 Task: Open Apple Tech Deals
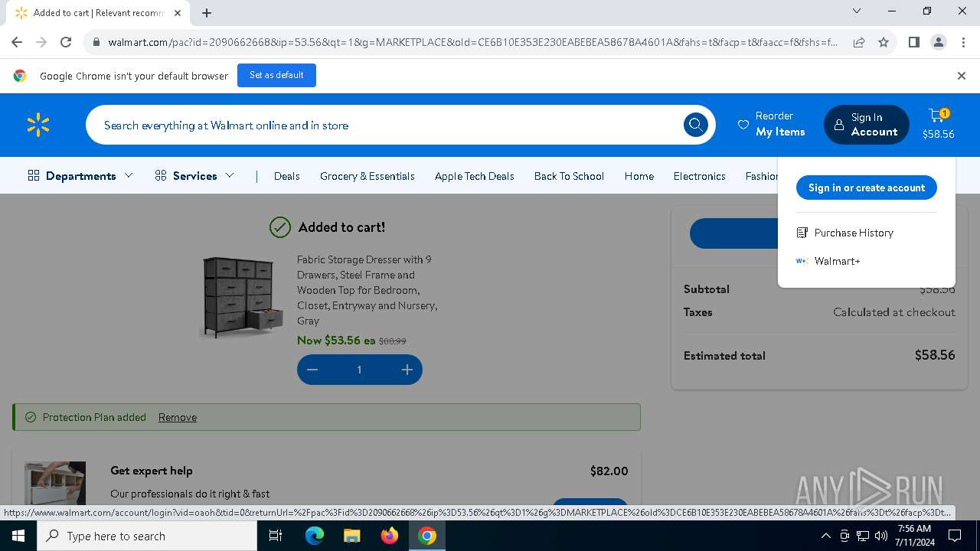(475, 176)
